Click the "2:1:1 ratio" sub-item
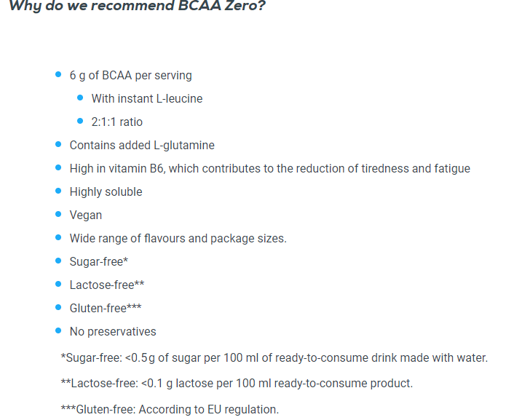The width and height of the screenshot is (530, 420). [116, 122]
